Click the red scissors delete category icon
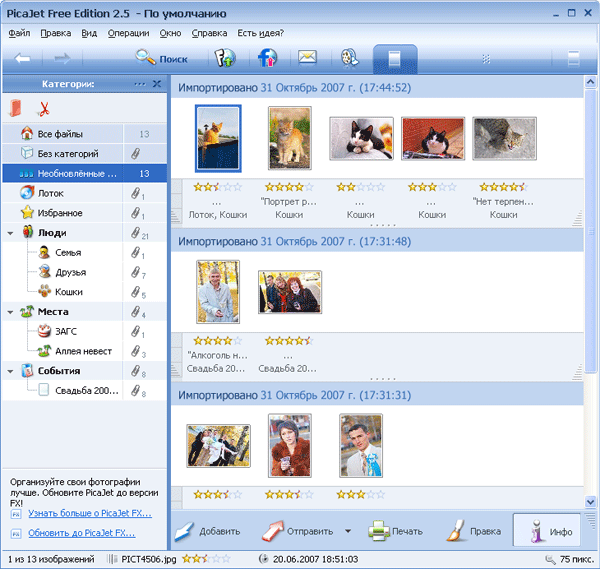 point(44,109)
